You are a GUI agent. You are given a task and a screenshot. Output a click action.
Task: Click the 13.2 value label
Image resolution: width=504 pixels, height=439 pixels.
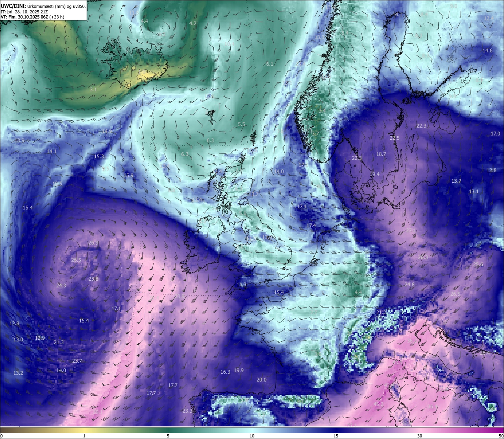point(18,373)
